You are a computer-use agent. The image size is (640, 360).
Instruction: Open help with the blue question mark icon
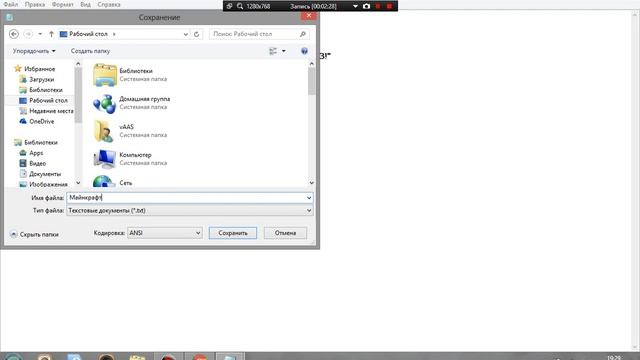(304, 51)
